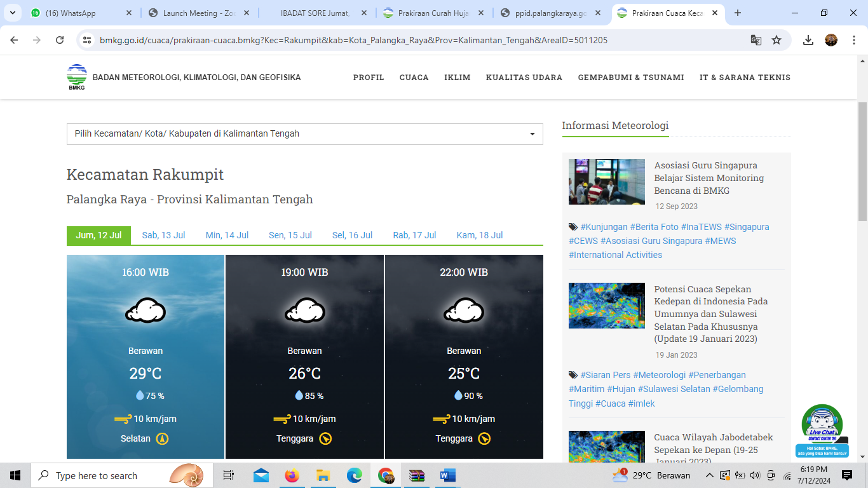Screen dimensions: 868x488
Task: Open IKLIM menu
Action: tap(458, 78)
